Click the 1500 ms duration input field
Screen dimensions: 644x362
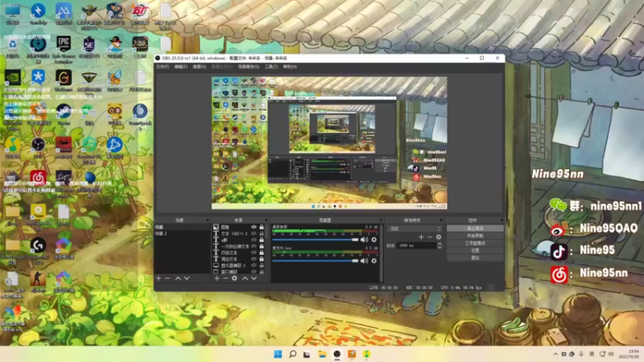point(417,245)
